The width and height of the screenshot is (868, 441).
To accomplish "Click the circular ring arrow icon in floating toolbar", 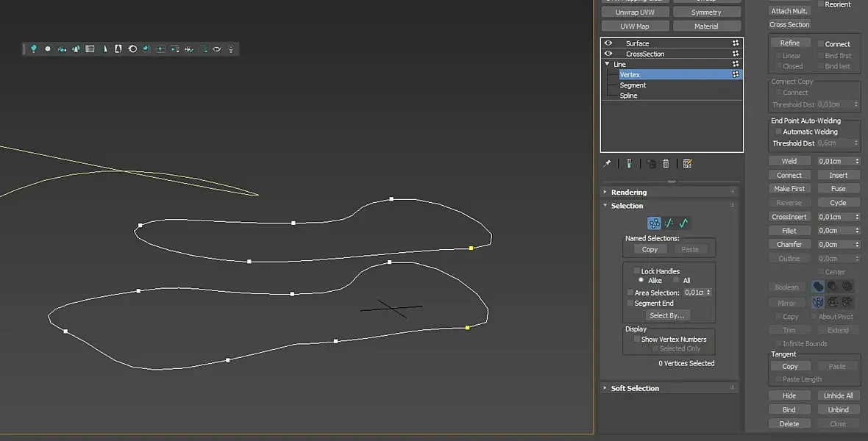I will pos(132,49).
